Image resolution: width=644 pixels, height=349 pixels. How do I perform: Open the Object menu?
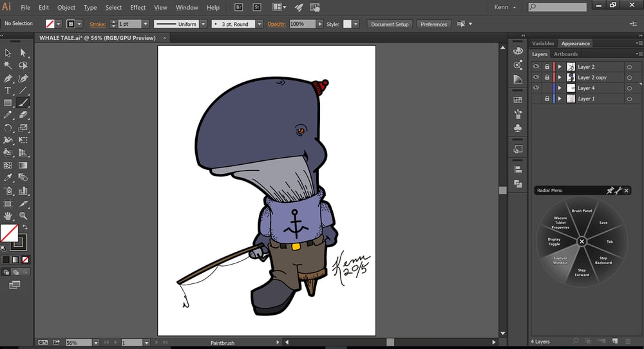pos(66,7)
